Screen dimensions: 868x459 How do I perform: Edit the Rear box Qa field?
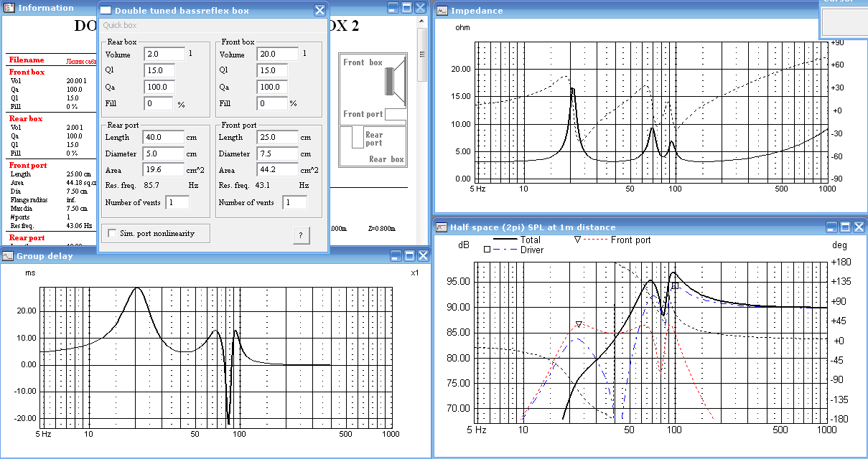point(159,87)
